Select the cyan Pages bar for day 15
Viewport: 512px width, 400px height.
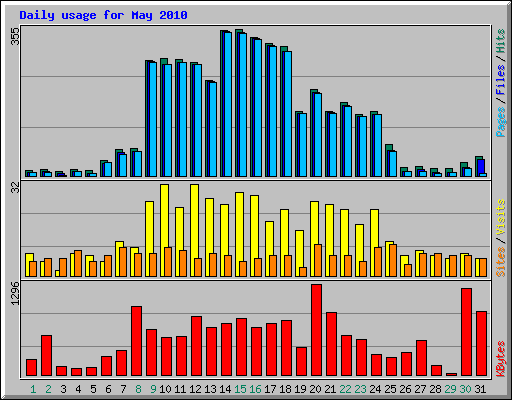click(243, 105)
